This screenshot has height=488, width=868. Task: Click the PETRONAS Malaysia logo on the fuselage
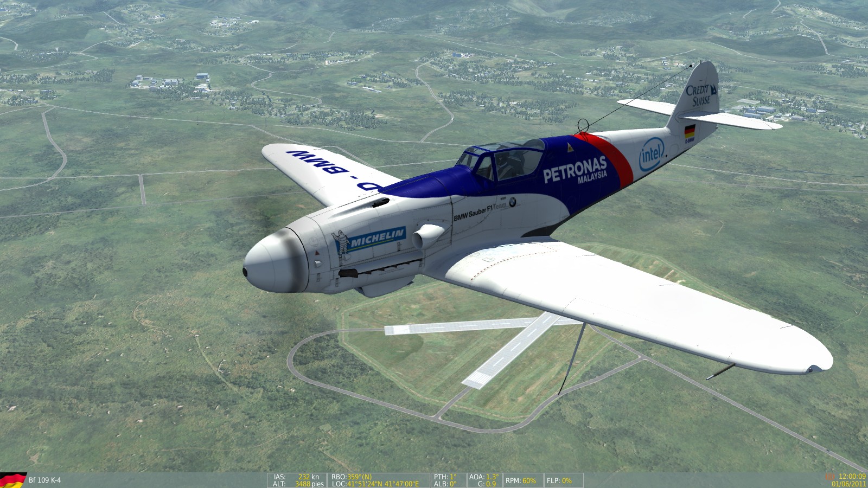click(x=575, y=171)
